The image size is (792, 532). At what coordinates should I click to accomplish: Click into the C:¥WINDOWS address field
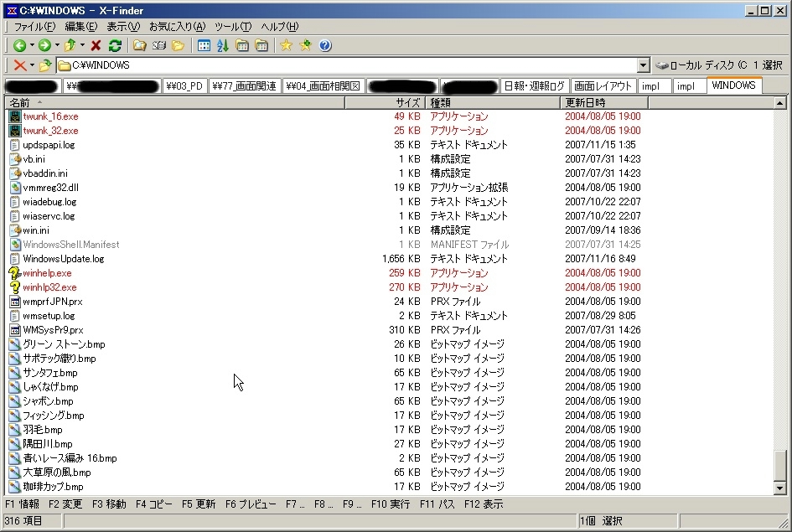[x=346, y=65]
